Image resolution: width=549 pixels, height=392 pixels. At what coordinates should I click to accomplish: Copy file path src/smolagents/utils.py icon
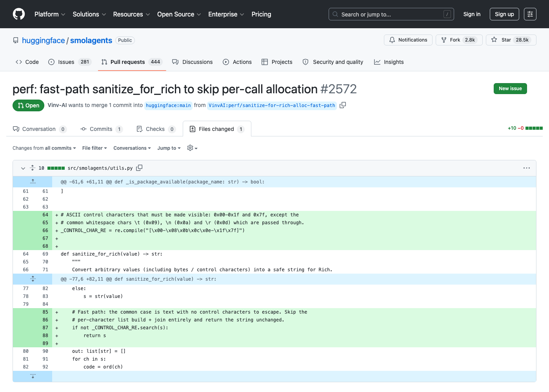coord(139,168)
